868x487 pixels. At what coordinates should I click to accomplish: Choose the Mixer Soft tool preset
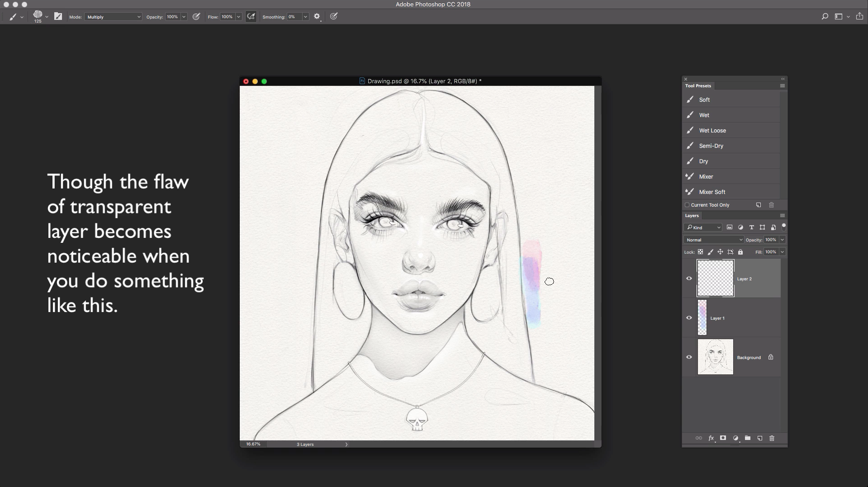click(x=712, y=192)
